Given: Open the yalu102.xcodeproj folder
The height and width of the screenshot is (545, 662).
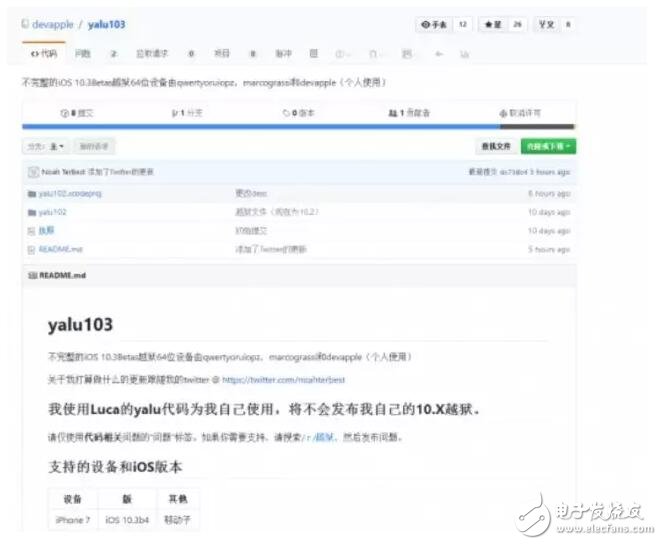Looking at the screenshot, I should [68, 193].
